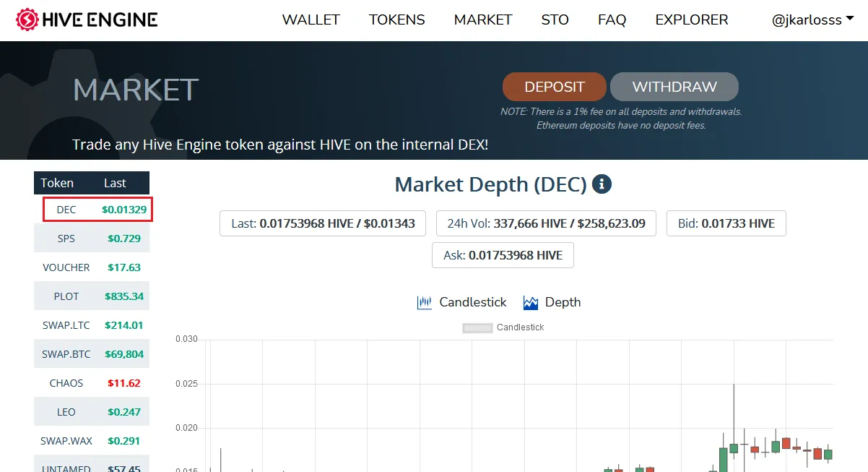Open the info icon beside Market Depth
868x472 pixels.
pyautogui.click(x=602, y=184)
